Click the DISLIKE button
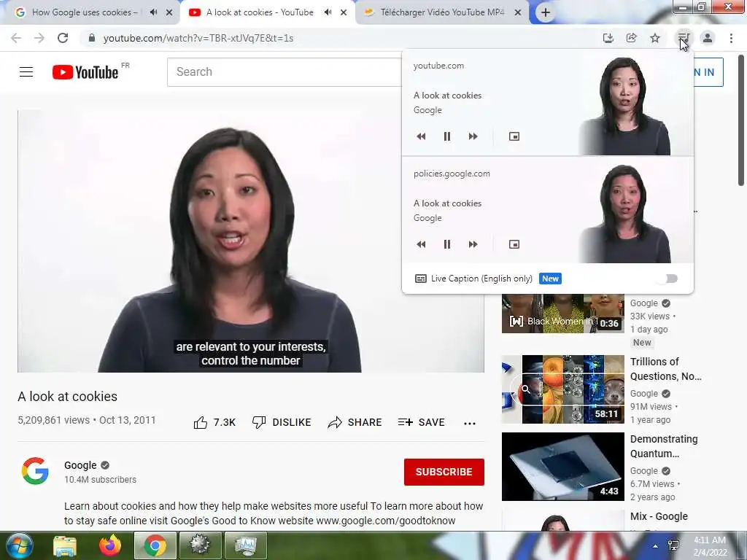The image size is (747, 560). point(282,422)
